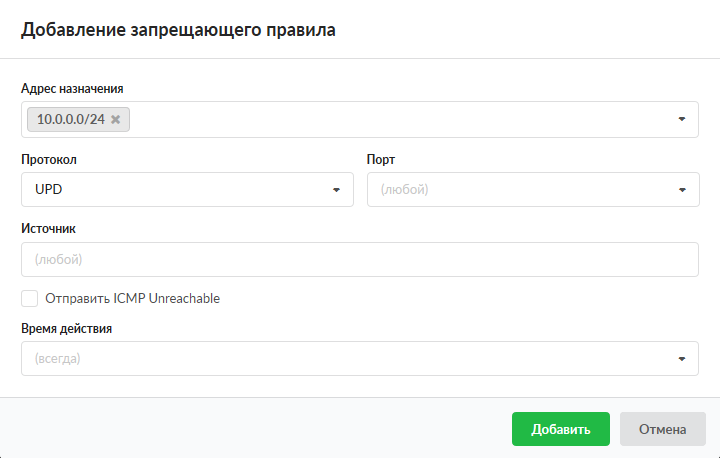Expand the port dropdown arrow
This screenshot has height=458, width=720.
[x=681, y=189]
